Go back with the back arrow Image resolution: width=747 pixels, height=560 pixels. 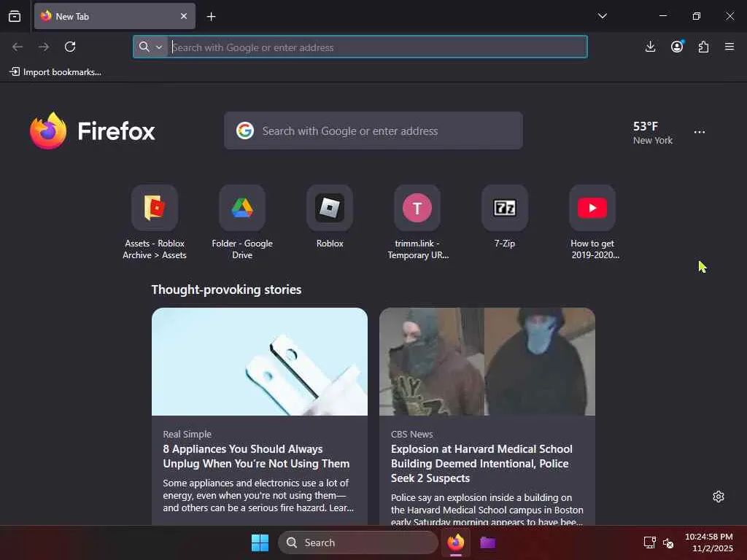[x=18, y=47]
